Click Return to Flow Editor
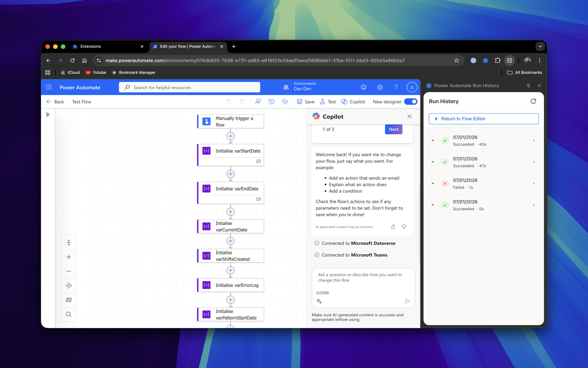 484,119
